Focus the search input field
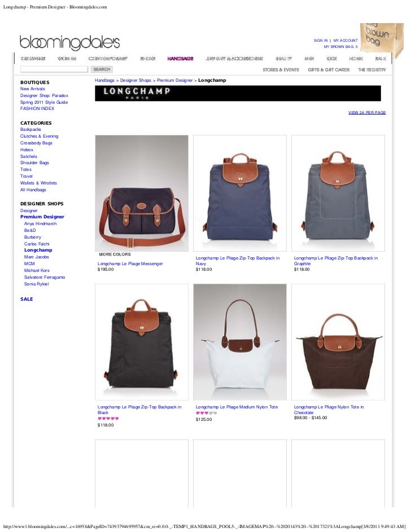The height and width of the screenshot is (532, 411). [54, 69]
